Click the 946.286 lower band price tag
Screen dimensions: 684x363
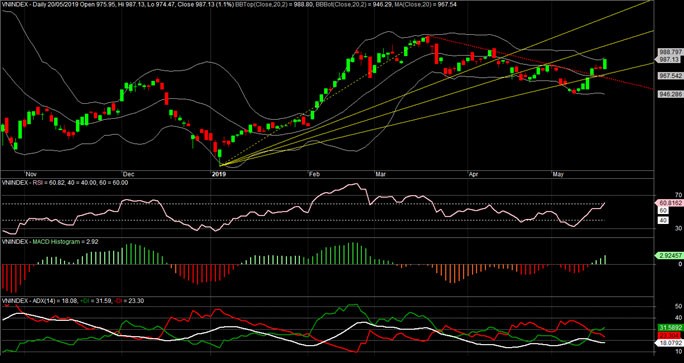click(670, 93)
